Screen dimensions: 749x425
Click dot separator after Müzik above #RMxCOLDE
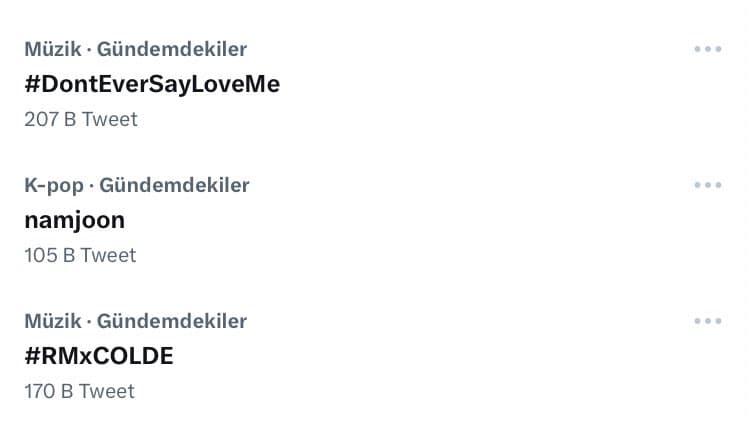point(89,322)
